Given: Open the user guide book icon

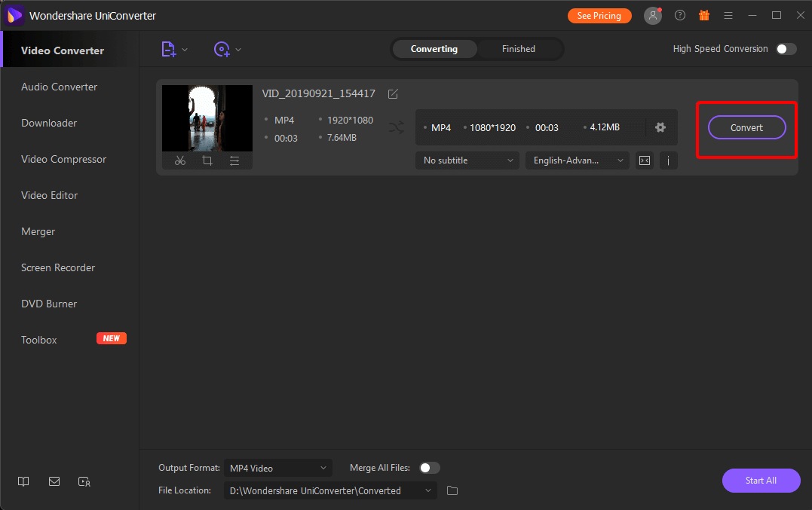Looking at the screenshot, I should pyautogui.click(x=23, y=481).
